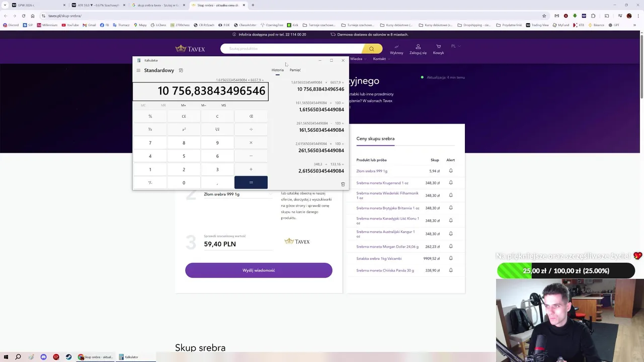This screenshot has width=644, height=362.
Task: Clear calculator history with trash icon
Action: coord(343,185)
